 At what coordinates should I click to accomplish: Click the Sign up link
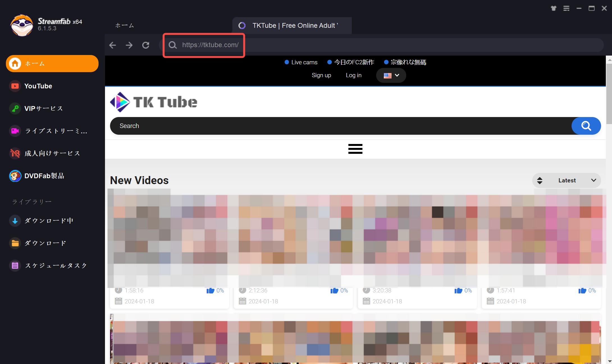pos(321,75)
